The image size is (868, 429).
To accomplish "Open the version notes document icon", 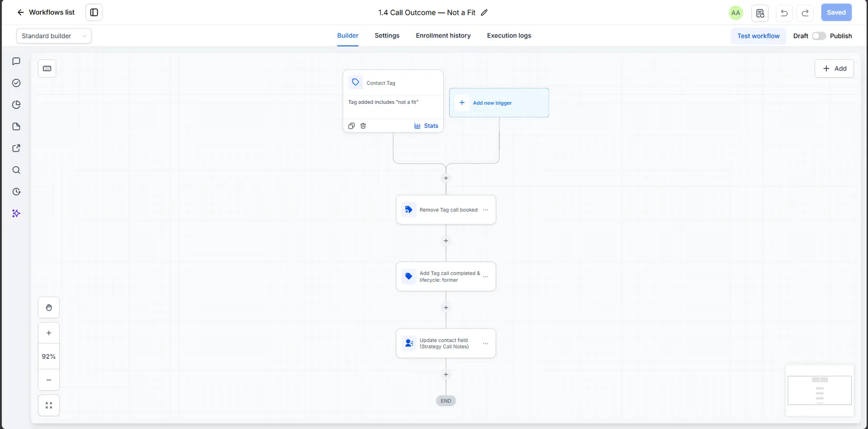I will (x=760, y=12).
